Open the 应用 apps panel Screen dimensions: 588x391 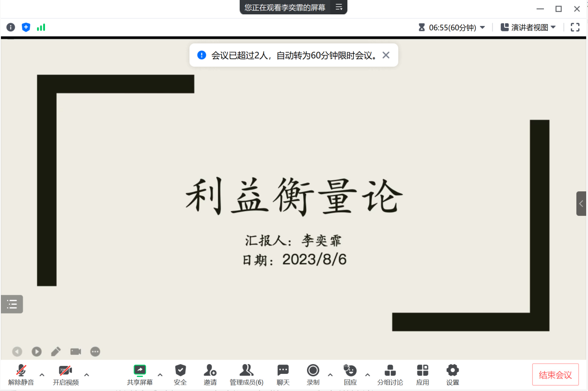click(422, 374)
